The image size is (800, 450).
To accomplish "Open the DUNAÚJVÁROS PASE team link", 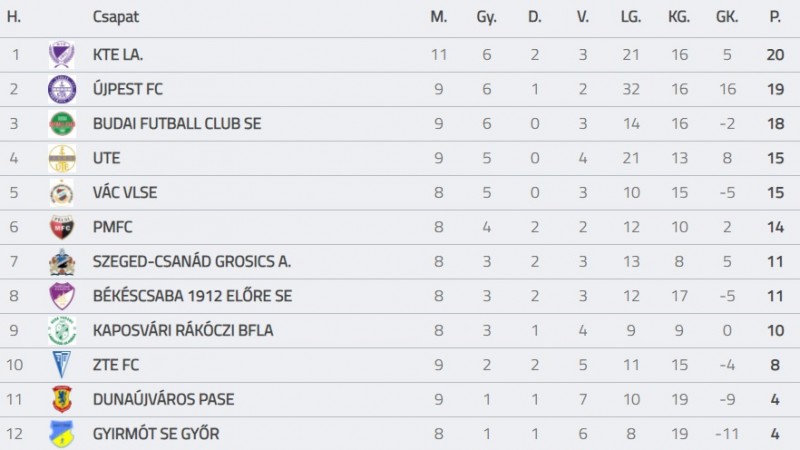I will (163, 399).
